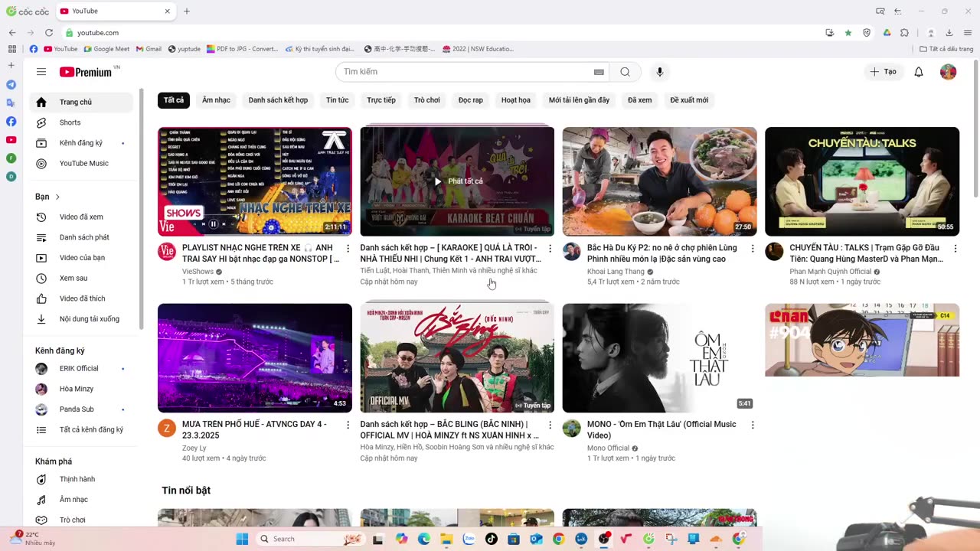Select the Đọc rap filter chip

[x=471, y=100]
